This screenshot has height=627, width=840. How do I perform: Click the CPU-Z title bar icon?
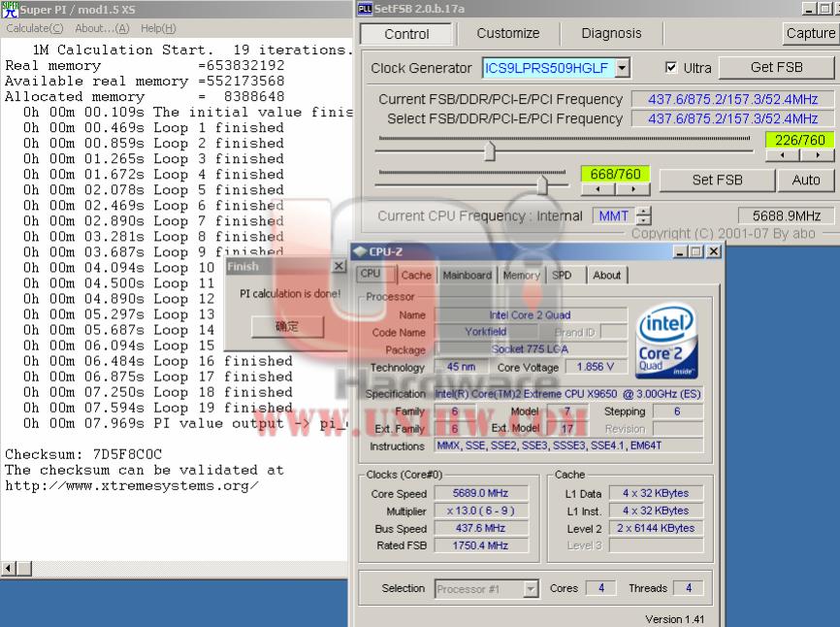[360, 251]
